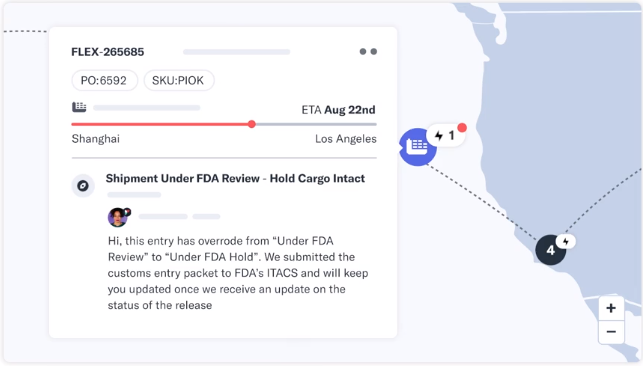
Task: Zoom in on the map with plus
Action: point(611,308)
